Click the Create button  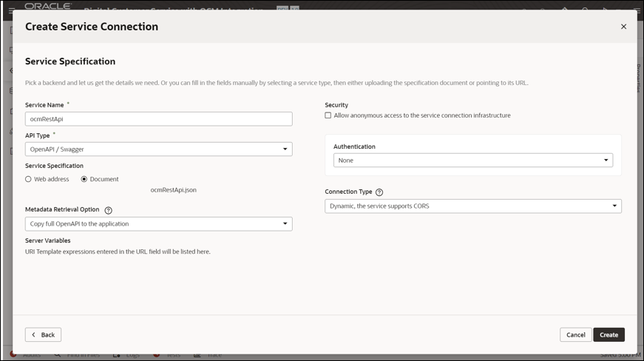tap(609, 334)
